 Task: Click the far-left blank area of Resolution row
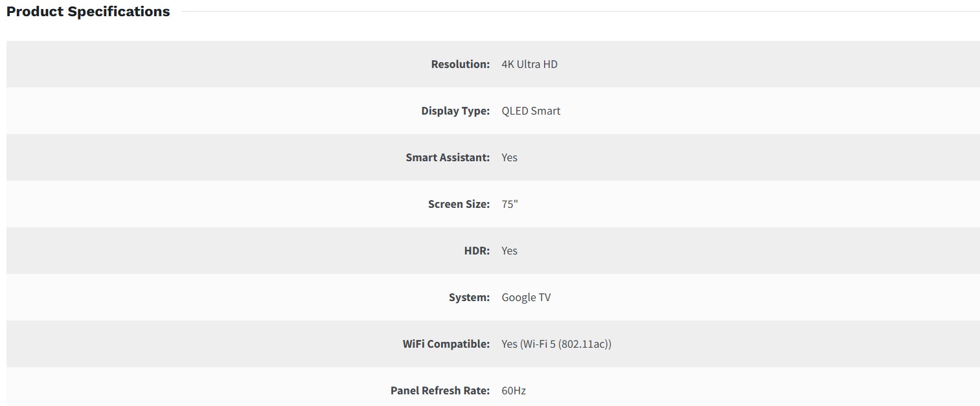[x=39, y=64]
